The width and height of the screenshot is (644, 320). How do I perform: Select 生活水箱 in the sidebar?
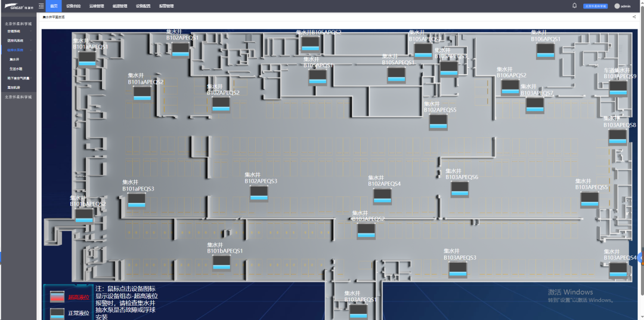[16, 69]
